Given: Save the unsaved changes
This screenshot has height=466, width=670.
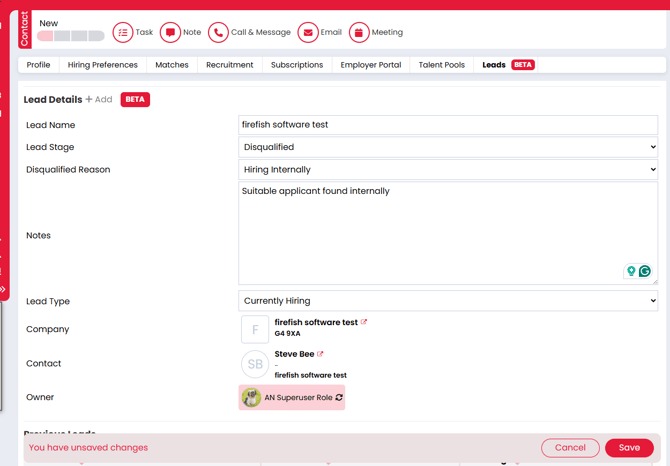Looking at the screenshot, I should point(629,448).
